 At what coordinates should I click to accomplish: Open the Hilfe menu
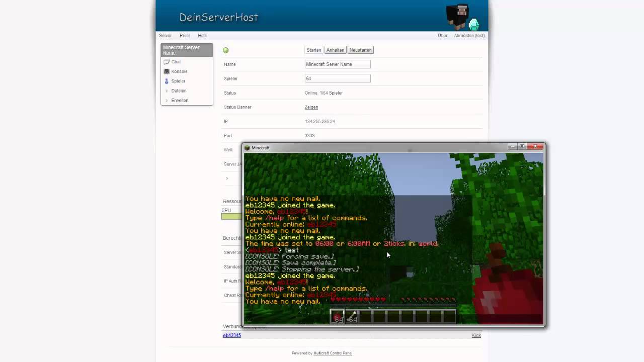pyautogui.click(x=202, y=36)
